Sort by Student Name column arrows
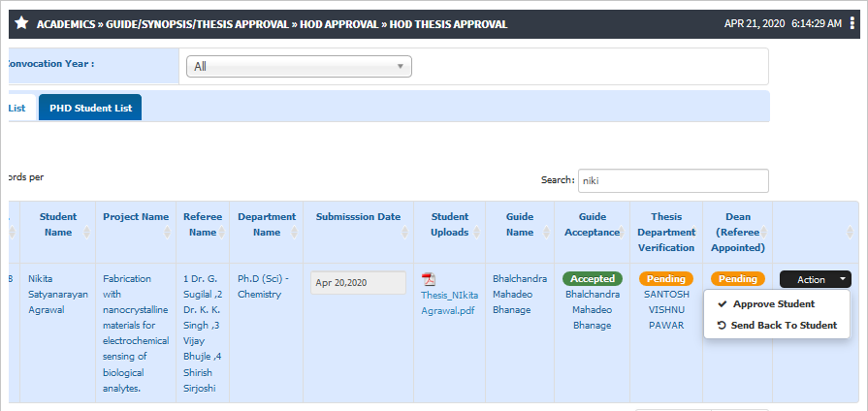Image resolution: width=868 pixels, height=411 pixels. 85,233
